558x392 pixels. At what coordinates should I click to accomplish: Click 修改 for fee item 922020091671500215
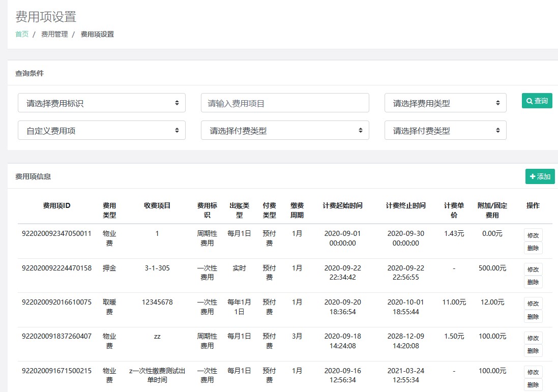coord(533,372)
